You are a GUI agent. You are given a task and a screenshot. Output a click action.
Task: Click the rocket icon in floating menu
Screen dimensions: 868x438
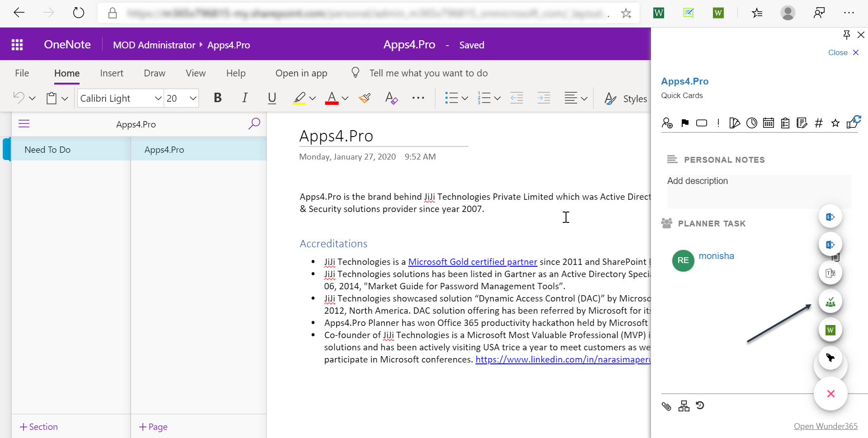tap(830, 358)
